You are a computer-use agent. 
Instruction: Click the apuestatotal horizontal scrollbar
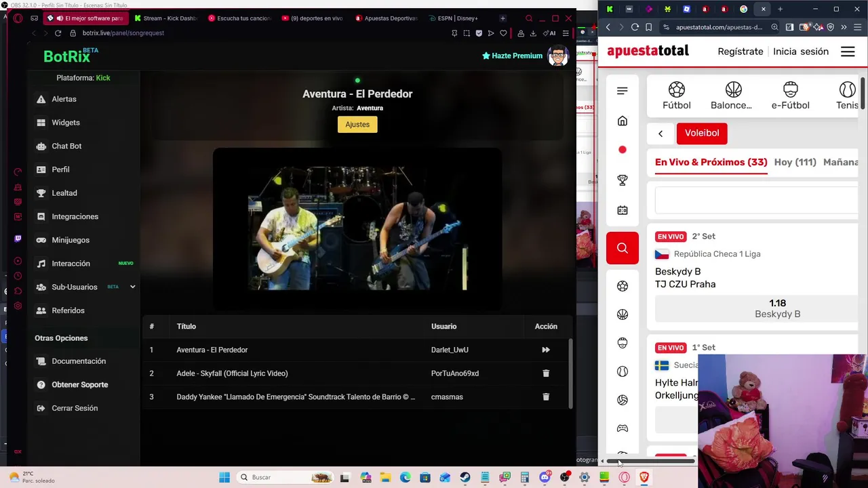pyautogui.click(x=650, y=461)
